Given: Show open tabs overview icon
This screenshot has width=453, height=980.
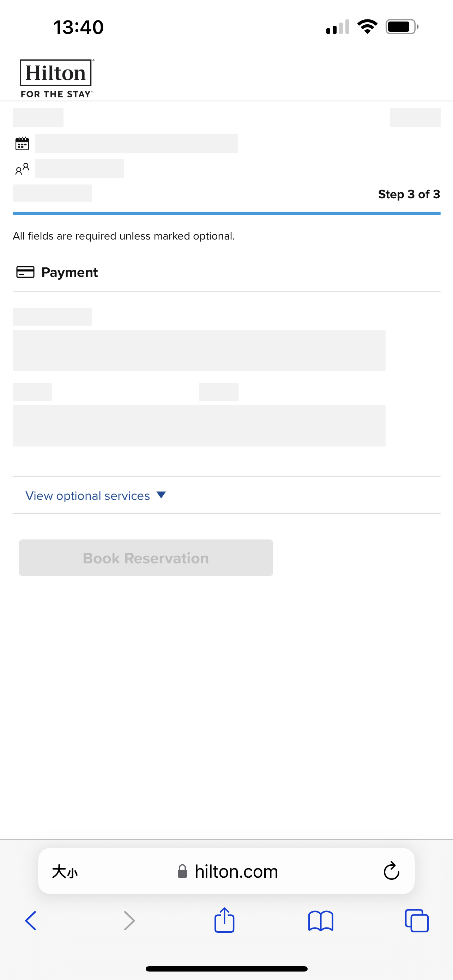Looking at the screenshot, I should tap(417, 921).
